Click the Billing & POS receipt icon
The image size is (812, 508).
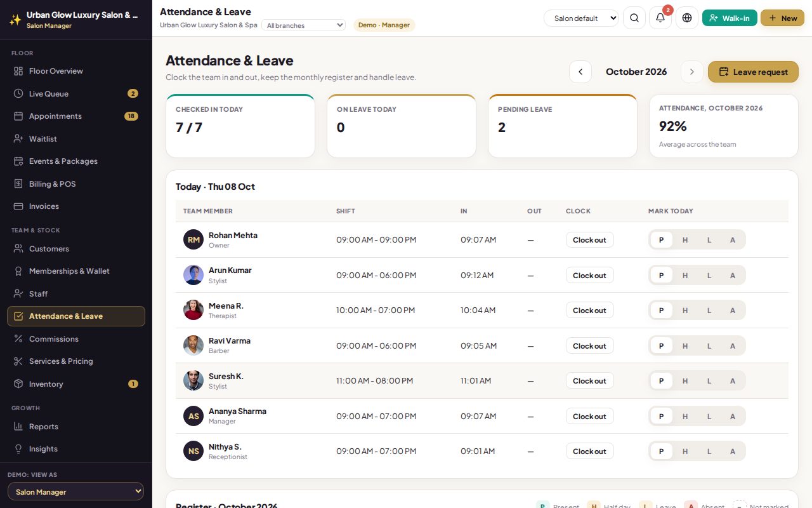point(18,184)
